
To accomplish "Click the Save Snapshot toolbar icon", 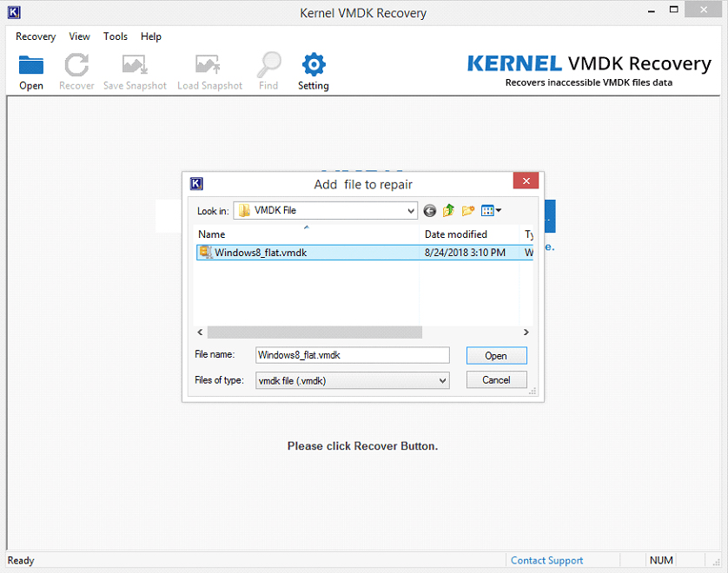I will tap(135, 65).
